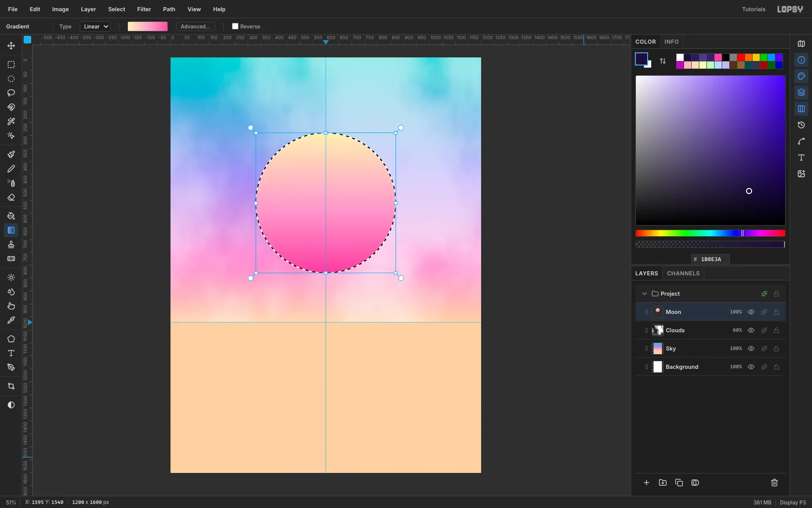Add a layer mask

(x=695, y=483)
